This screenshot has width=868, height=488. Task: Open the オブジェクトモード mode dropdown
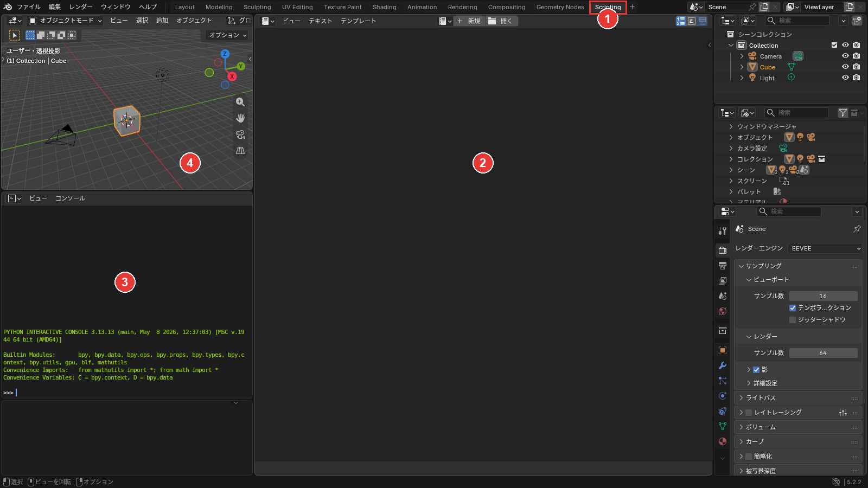pos(65,21)
